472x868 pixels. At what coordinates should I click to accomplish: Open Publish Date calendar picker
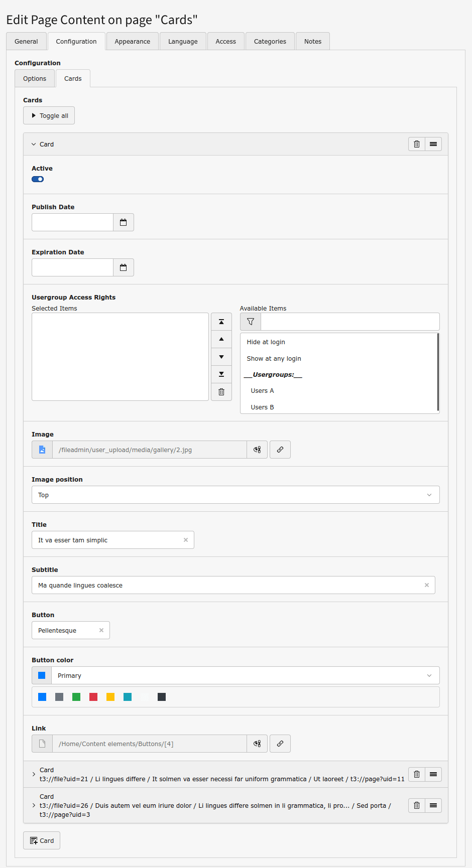pyautogui.click(x=123, y=222)
